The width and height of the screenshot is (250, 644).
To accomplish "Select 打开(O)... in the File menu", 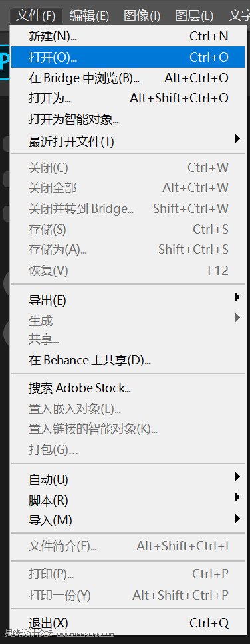I will pos(128,57).
